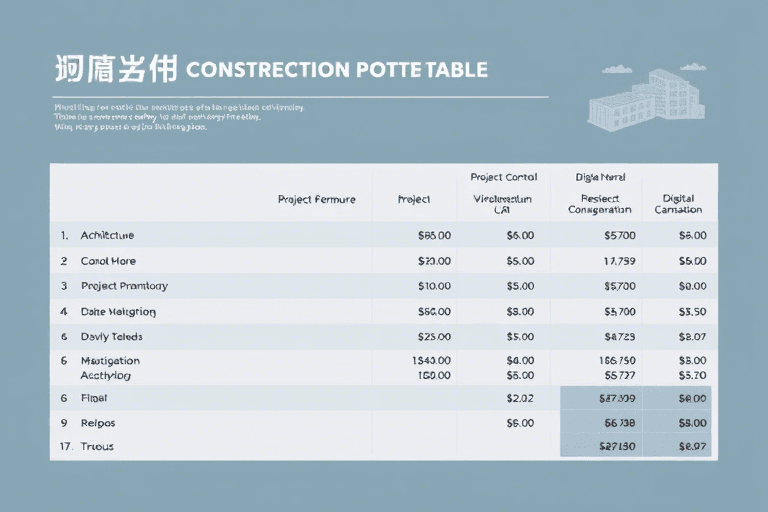Click the cloud right of the building
The height and width of the screenshot is (512, 768).
coord(694,67)
